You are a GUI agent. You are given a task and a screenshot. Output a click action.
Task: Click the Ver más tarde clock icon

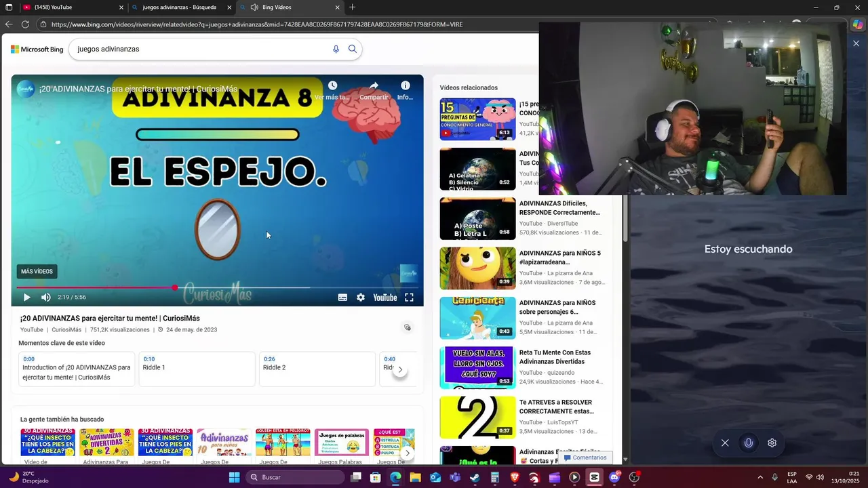[332, 85]
